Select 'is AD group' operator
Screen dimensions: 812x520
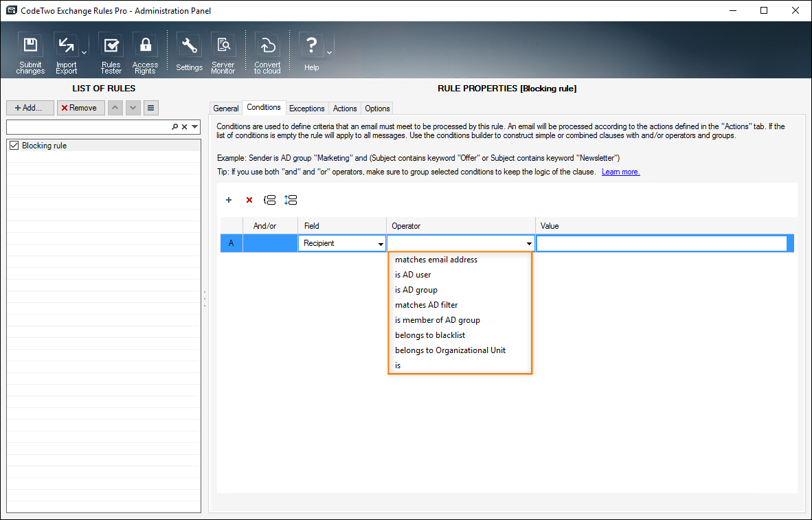click(x=460, y=289)
